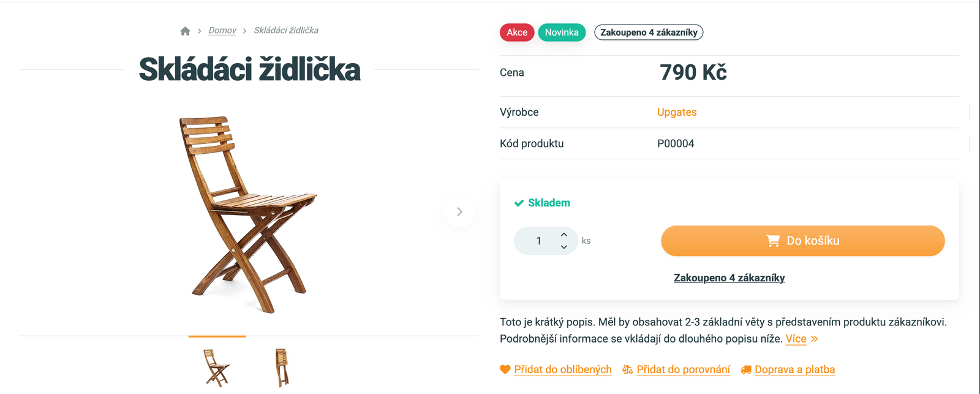Click the Zakoupeno 4 zákazníky badge
Image resolution: width=980 pixels, height=394 pixels.
(649, 32)
